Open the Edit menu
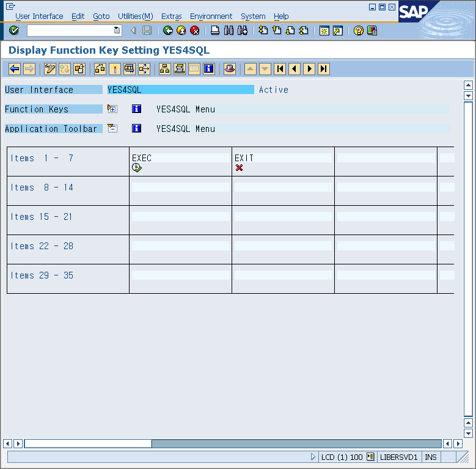Image resolution: width=476 pixels, height=469 pixels. point(78,16)
